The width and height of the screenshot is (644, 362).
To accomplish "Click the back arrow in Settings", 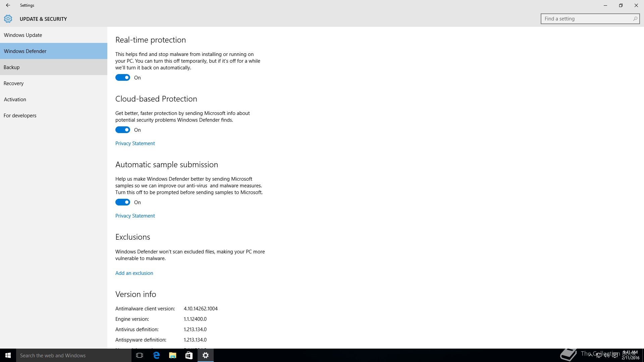I will [x=8, y=5].
